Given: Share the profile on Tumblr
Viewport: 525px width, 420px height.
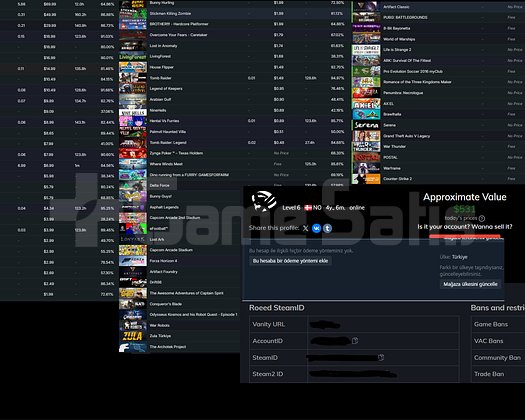Looking at the screenshot, I should coord(327,228).
